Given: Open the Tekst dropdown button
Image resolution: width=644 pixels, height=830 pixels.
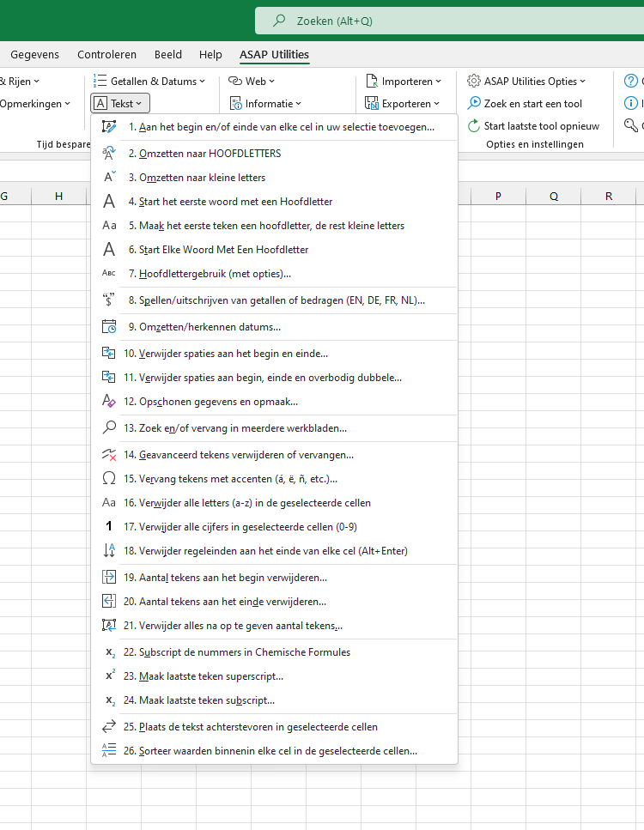Looking at the screenshot, I should pos(120,103).
